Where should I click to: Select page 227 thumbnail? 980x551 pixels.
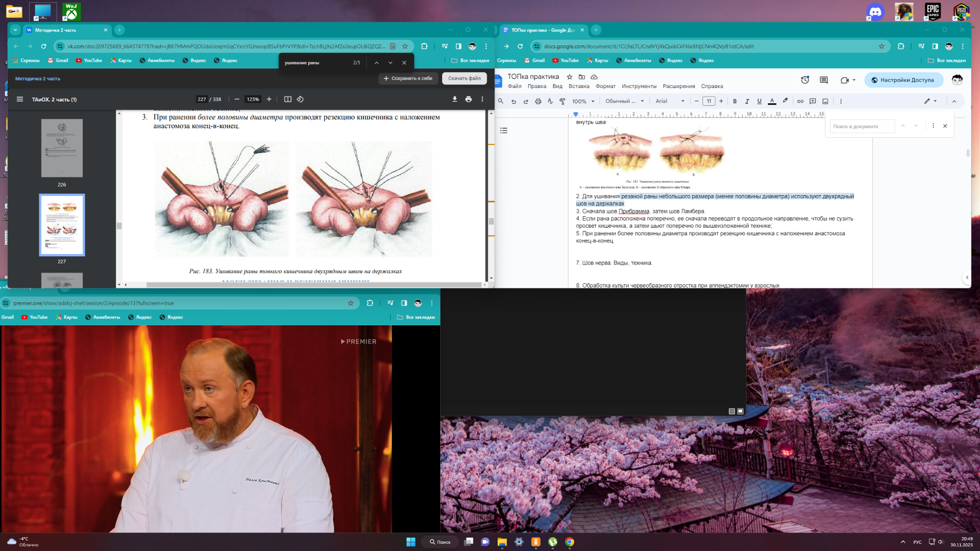point(62,225)
